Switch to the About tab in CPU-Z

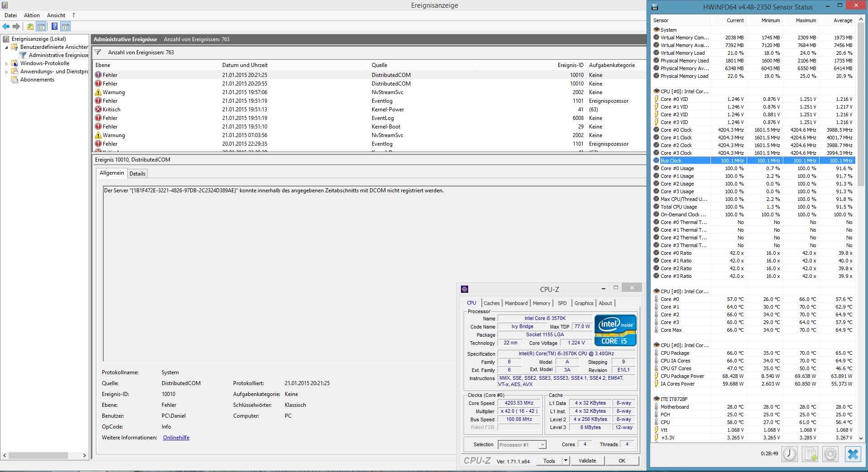coord(605,303)
